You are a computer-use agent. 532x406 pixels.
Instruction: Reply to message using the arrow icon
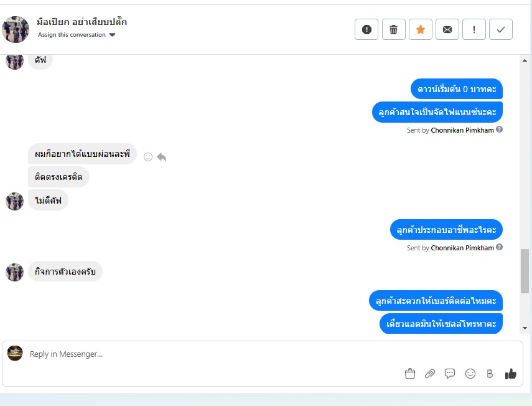tap(162, 157)
